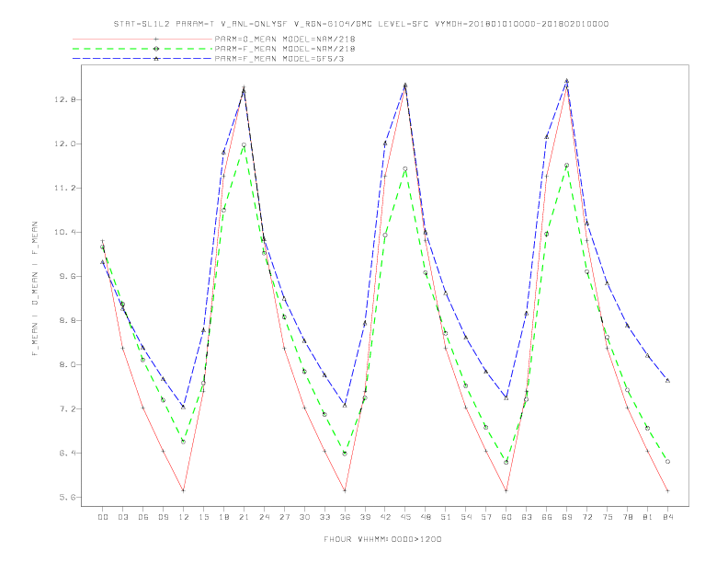728x563 pixels.
Task: Click the red solid legend line sample
Action: pyautogui.click(x=142, y=39)
